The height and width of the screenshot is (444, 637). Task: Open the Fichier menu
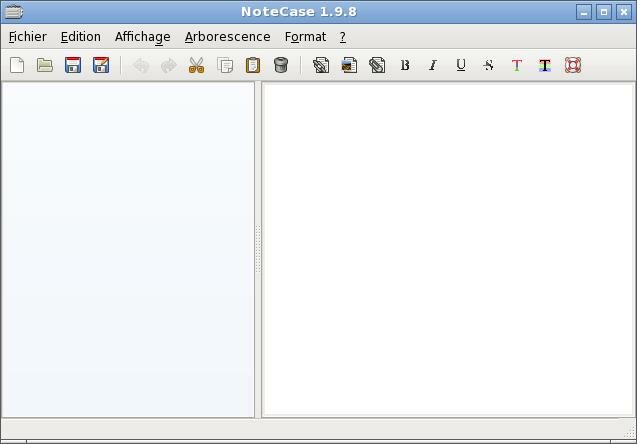28,37
